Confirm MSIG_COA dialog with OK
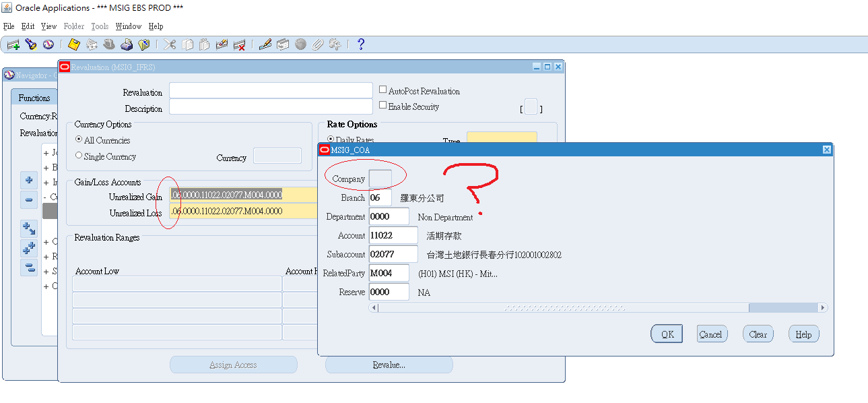This screenshot has width=868, height=403. (667, 334)
